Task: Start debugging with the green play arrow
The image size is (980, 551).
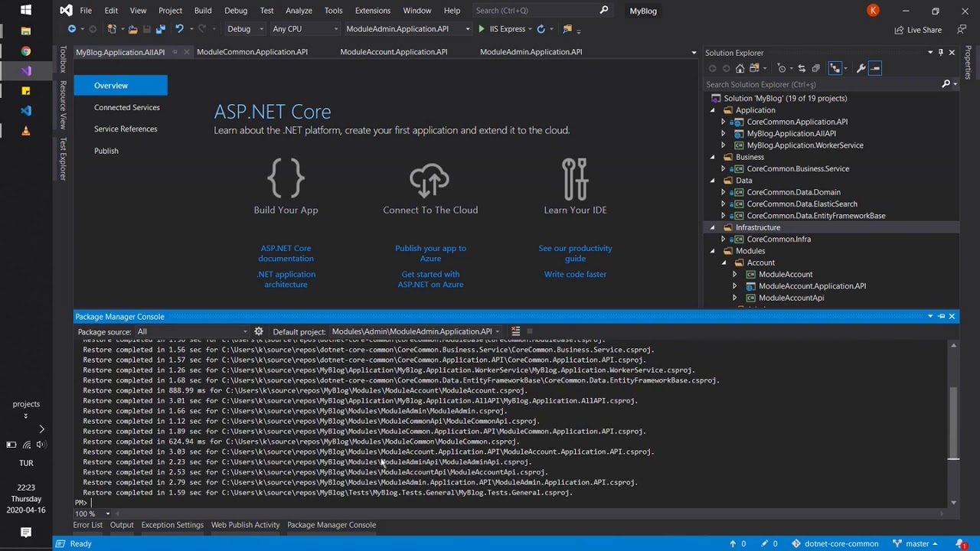Action: click(482, 29)
